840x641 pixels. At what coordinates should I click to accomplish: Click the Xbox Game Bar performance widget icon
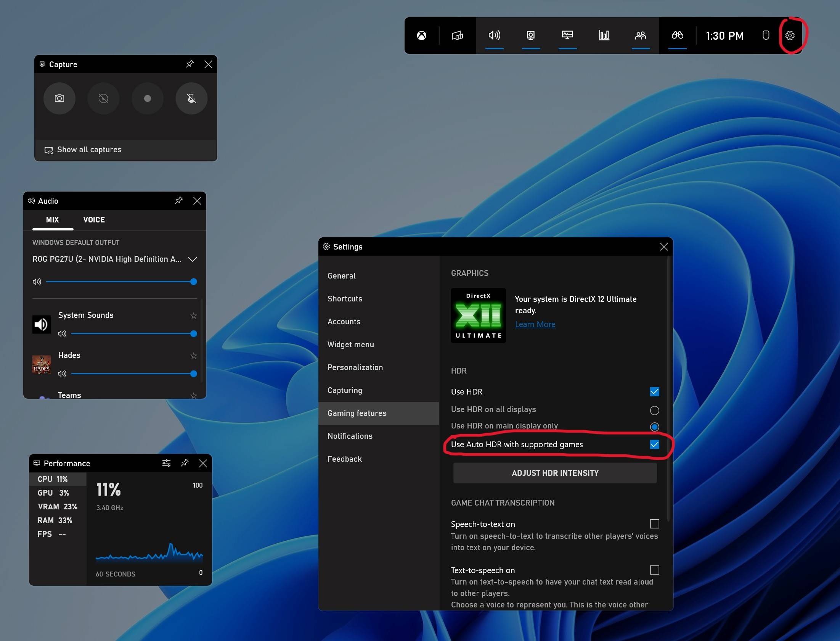coord(603,35)
